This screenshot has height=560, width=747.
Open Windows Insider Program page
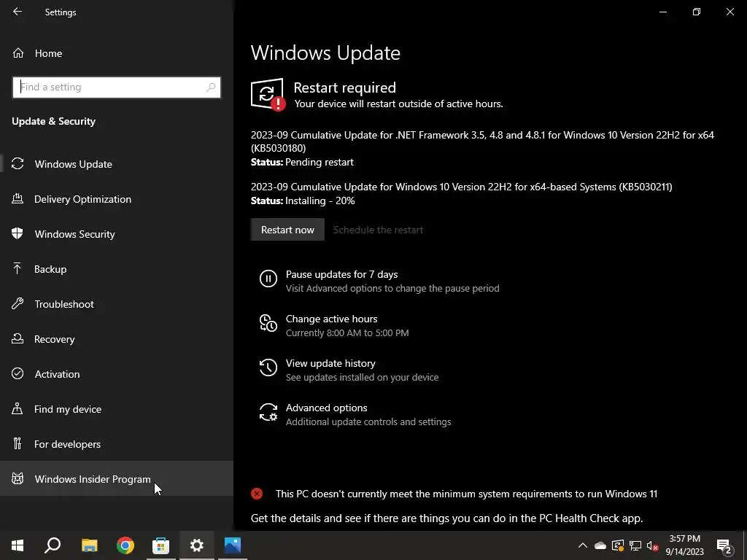pos(93,479)
